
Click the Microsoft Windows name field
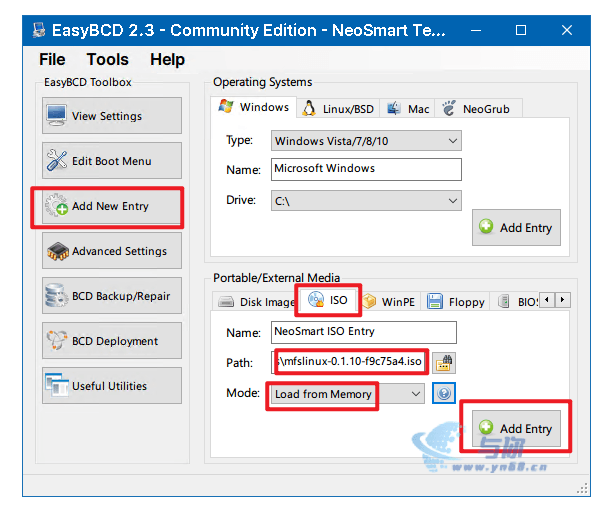(x=366, y=169)
